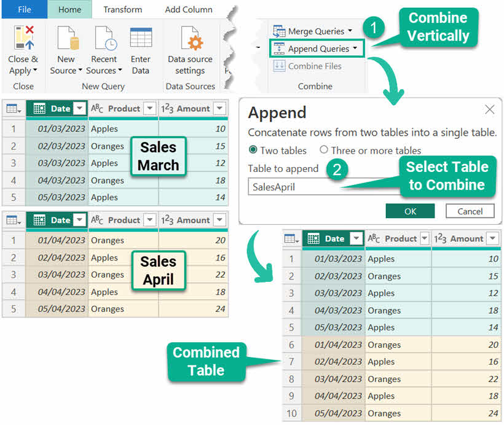504x425 pixels.
Task: Select the Three or more tables option
Action: pyautogui.click(x=325, y=150)
